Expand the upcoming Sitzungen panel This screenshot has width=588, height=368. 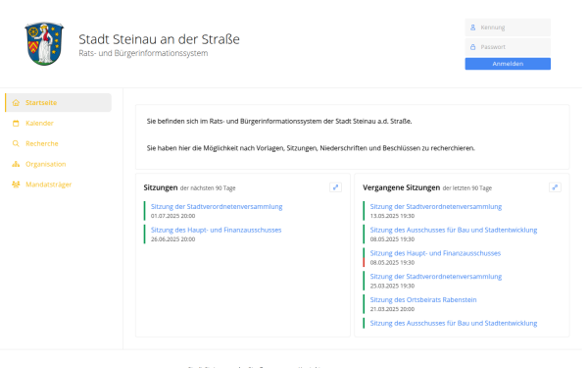tap(335, 187)
